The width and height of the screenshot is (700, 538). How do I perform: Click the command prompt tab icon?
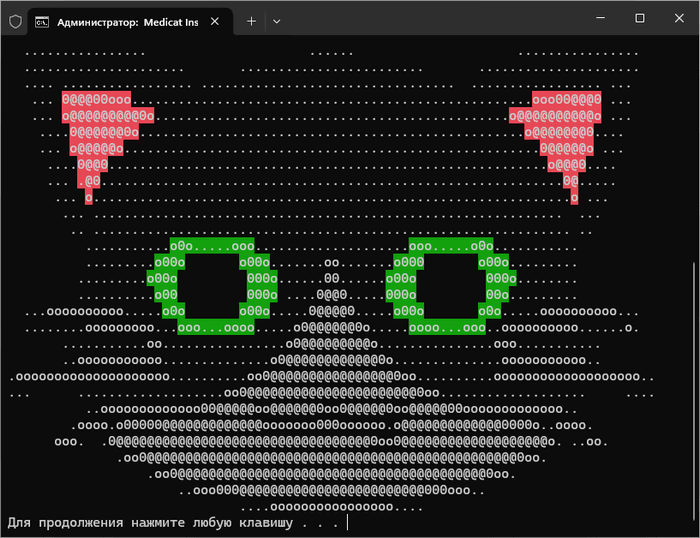point(42,22)
